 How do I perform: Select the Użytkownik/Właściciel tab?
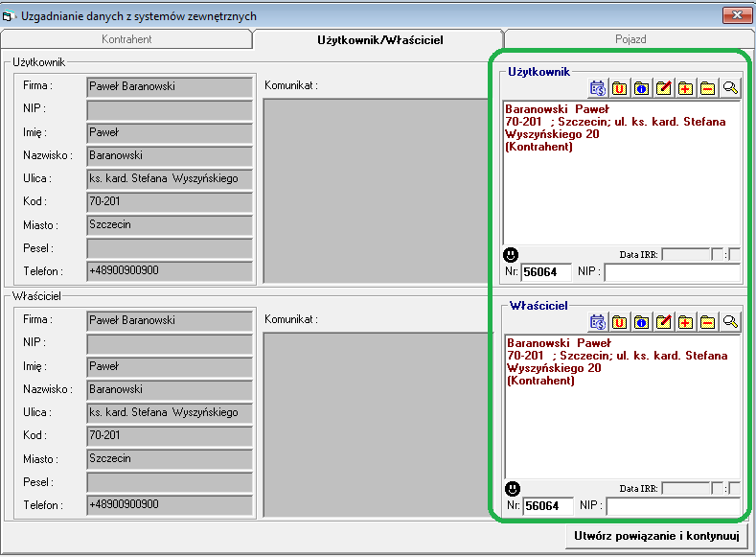pyautogui.click(x=380, y=39)
